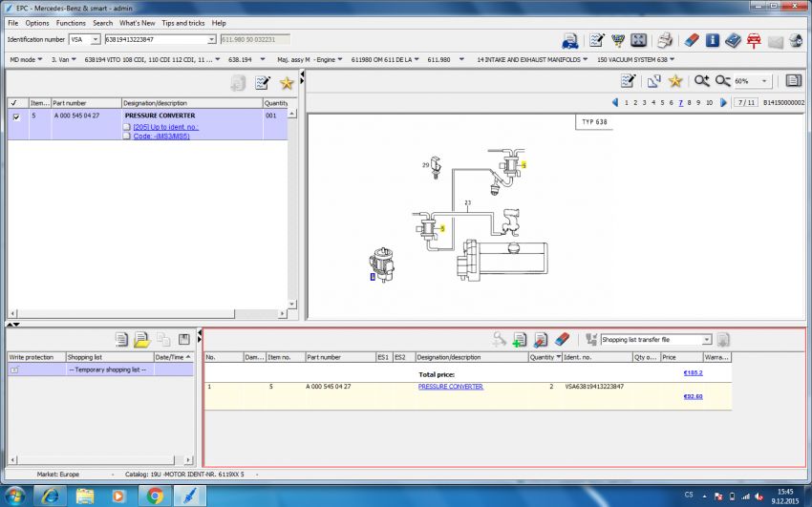Open Google Chrome from the taskbar
Viewport: 812px width, 507px height.
click(x=154, y=496)
